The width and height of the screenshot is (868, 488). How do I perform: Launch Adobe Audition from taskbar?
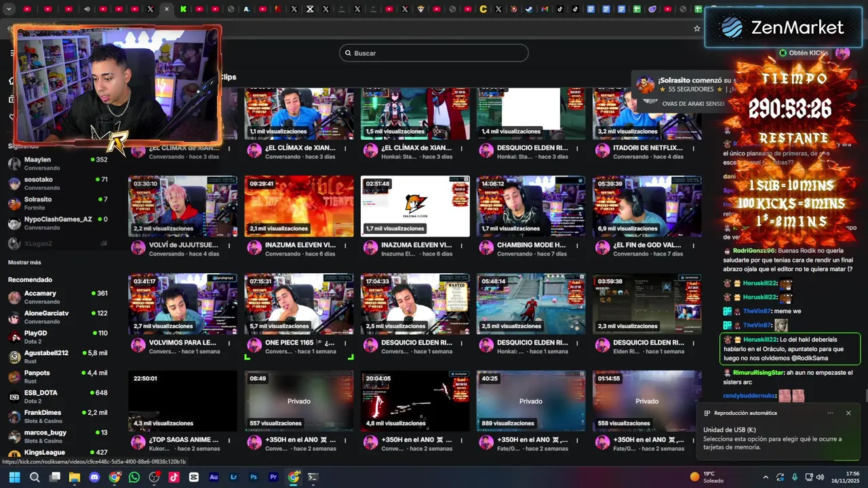(214, 477)
